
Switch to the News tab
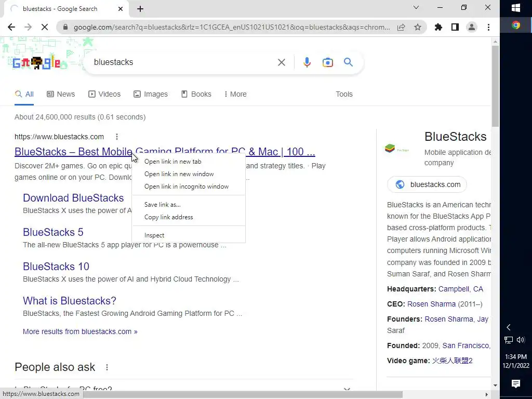pyautogui.click(x=61, y=95)
